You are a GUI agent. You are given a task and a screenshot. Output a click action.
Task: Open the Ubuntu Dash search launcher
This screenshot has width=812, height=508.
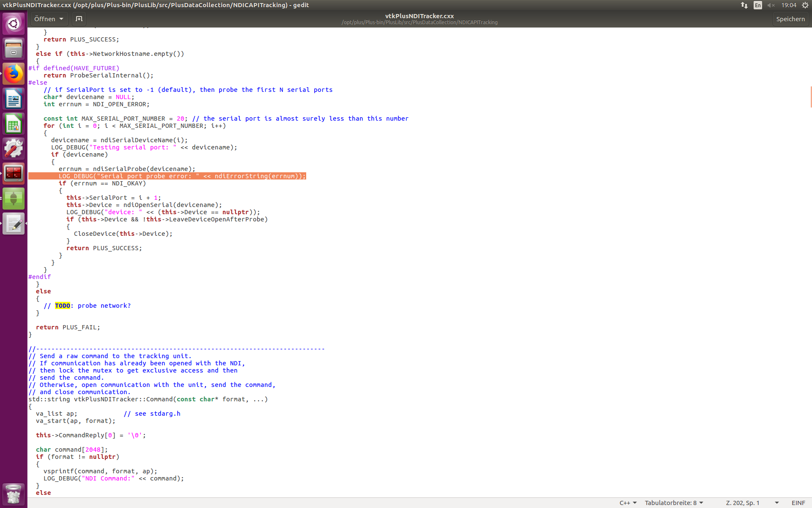click(14, 24)
